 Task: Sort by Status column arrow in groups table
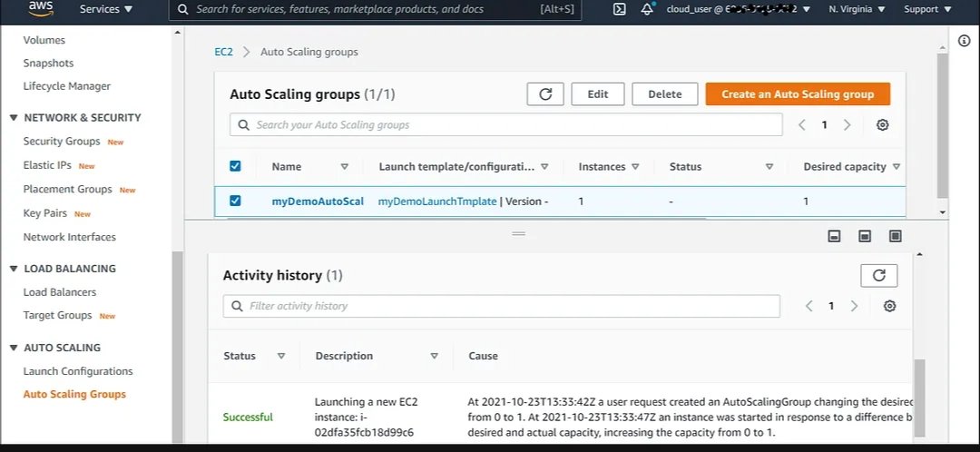769,167
